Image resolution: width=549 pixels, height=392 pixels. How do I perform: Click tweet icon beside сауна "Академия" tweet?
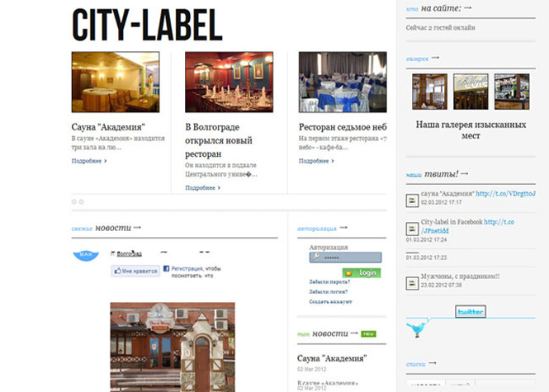coord(411,198)
